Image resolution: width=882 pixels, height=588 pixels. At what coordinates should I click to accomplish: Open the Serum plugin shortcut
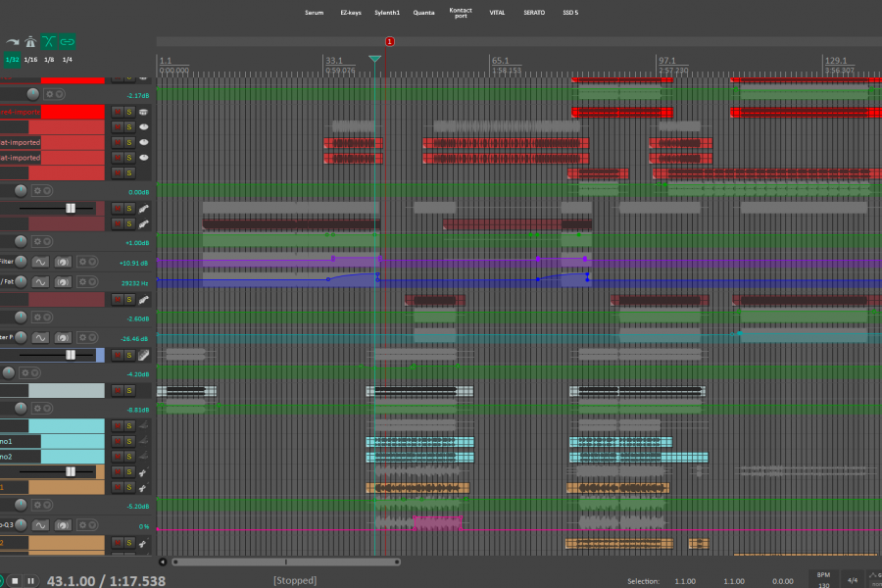[314, 13]
